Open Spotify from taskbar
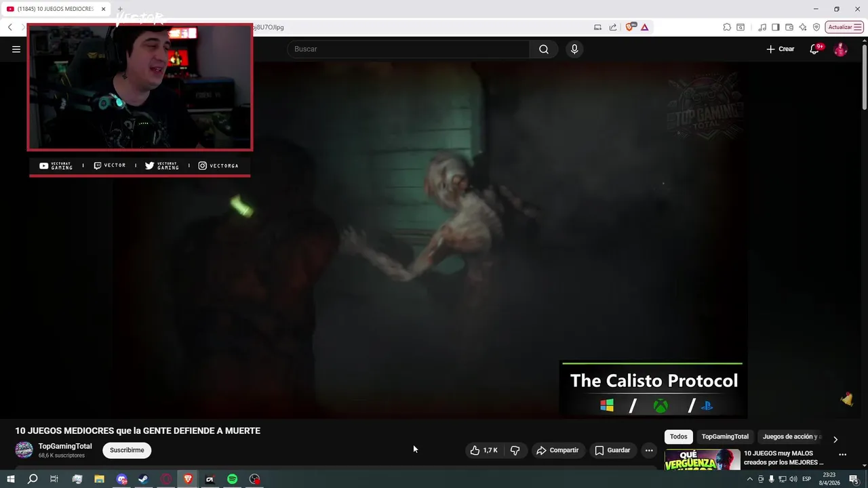Image resolution: width=868 pixels, height=488 pixels. [232, 479]
